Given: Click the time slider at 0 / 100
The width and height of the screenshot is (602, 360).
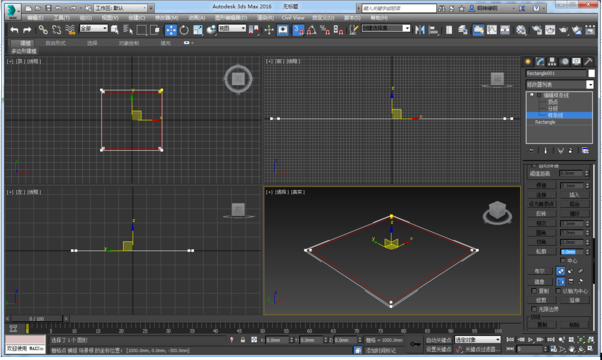Looking at the screenshot, I should point(36,319).
